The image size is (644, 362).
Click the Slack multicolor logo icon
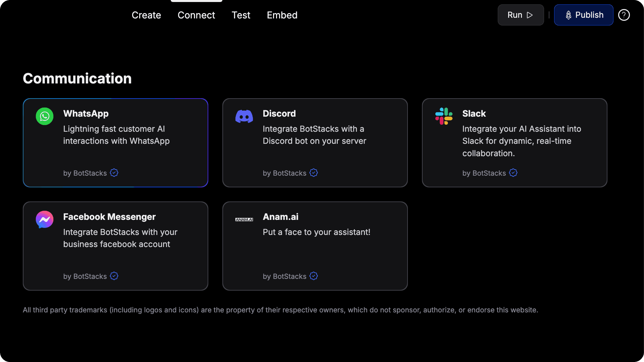point(443,116)
